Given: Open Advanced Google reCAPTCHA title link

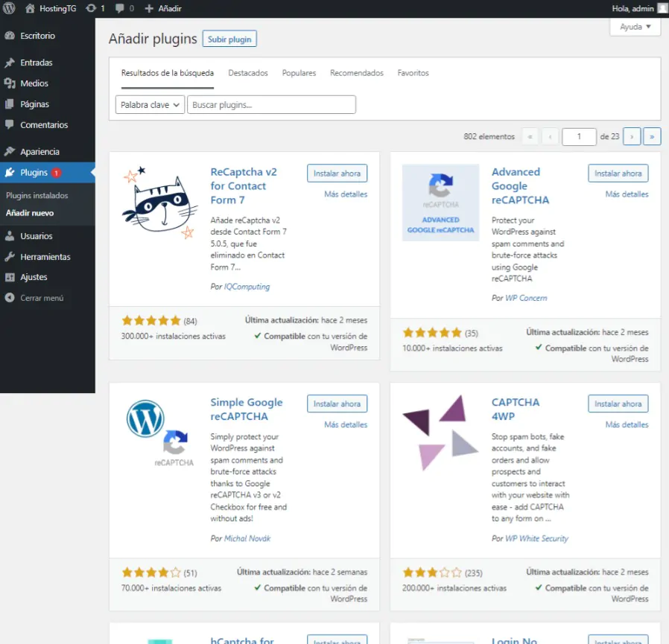Looking at the screenshot, I should pyautogui.click(x=520, y=186).
